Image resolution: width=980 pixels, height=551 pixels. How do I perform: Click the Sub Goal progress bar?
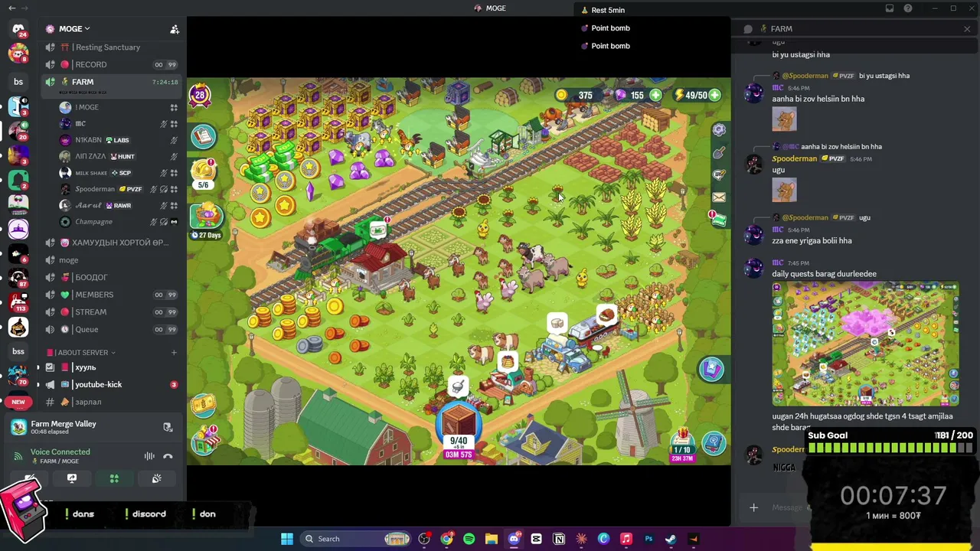(890, 448)
